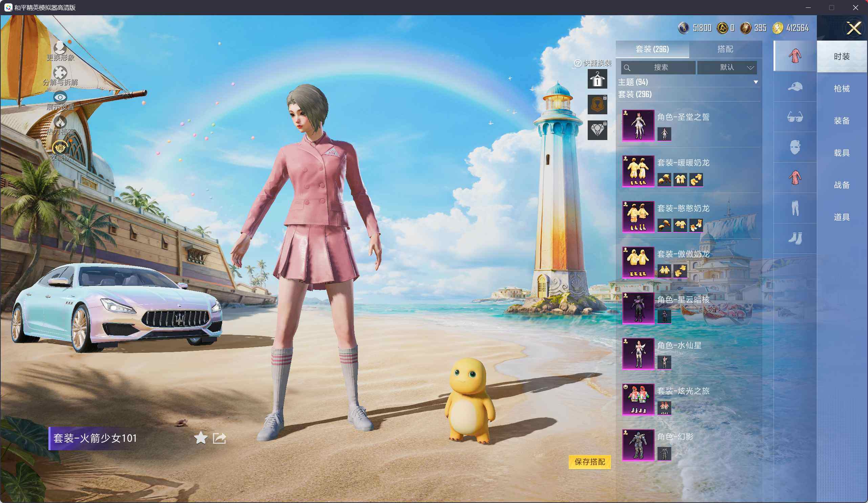
Task: Click the hat category icon
Action: point(795,86)
